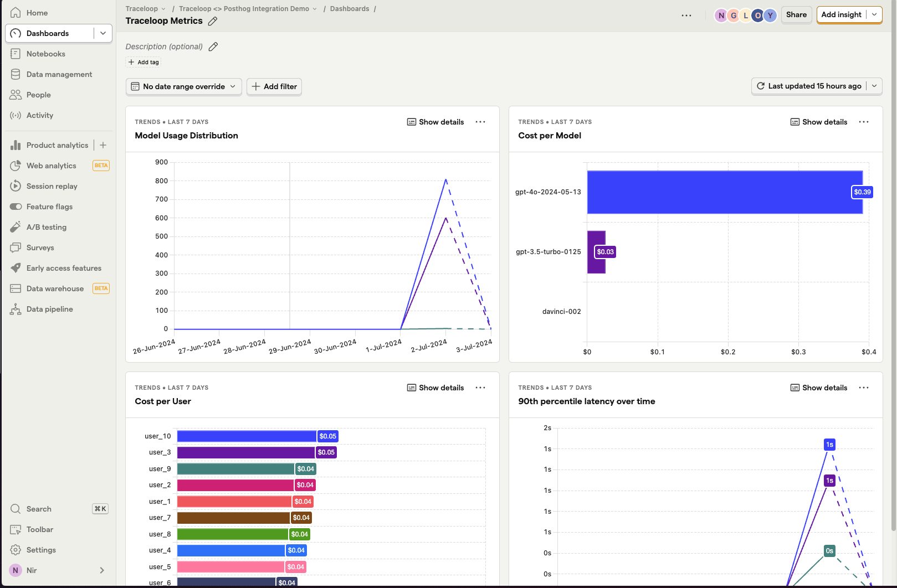Viewport: 897px width, 588px height.
Task: Open more options for Cost per Model
Action: [864, 122]
